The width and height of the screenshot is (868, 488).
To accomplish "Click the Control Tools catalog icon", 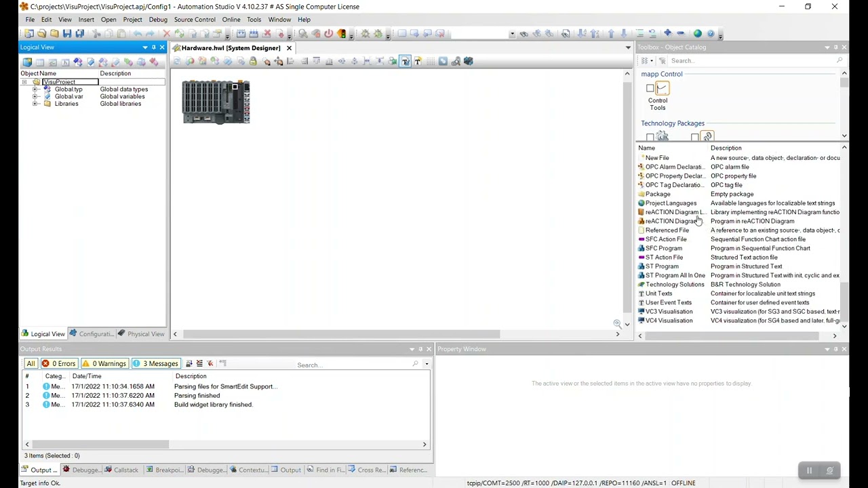I will [662, 88].
